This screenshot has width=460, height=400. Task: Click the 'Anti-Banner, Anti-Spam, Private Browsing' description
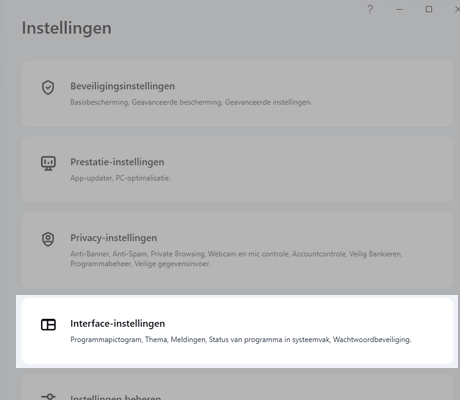point(137,254)
